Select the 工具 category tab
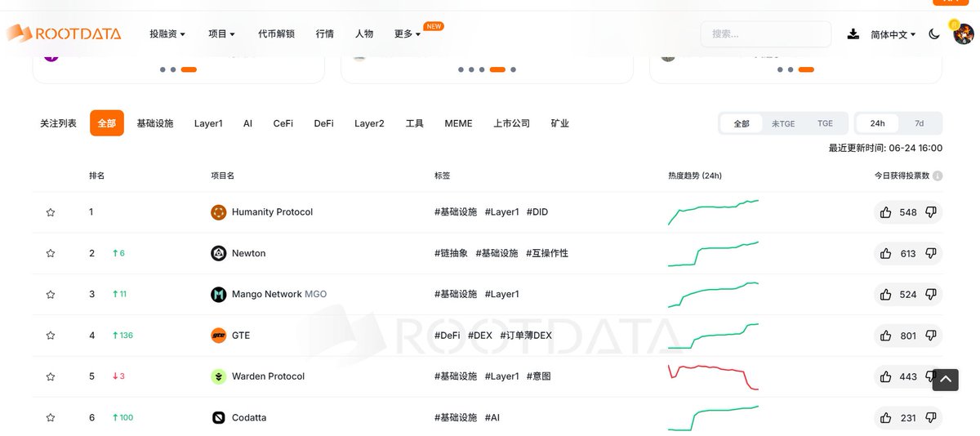The width and height of the screenshot is (980, 436). pos(415,123)
